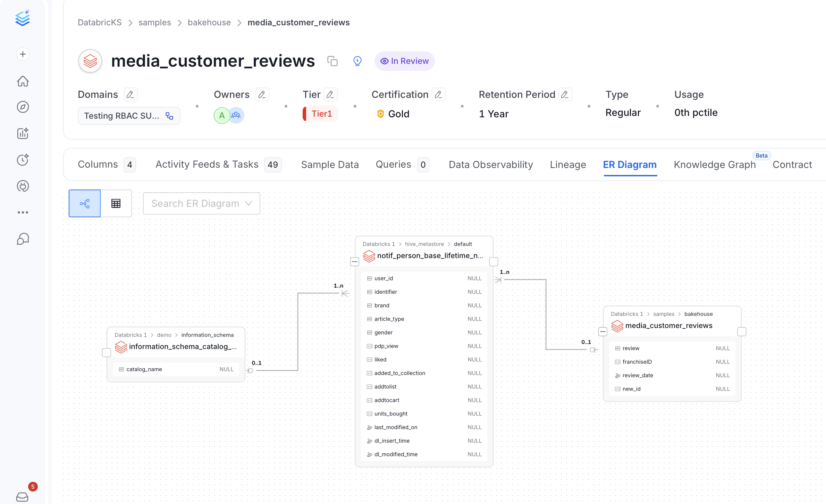Image resolution: width=826 pixels, height=504 pixels.
Task: Click the Testing RBAC SU... domain chip
Action: (129, 116)
